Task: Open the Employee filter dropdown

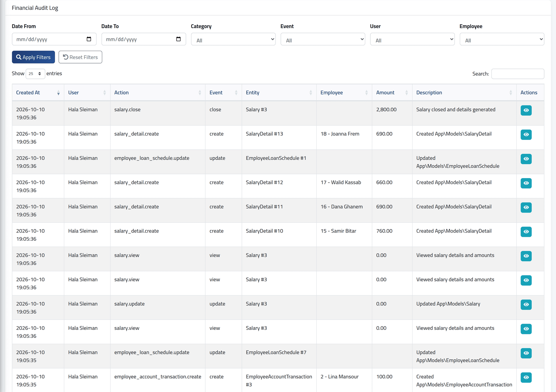Action: [x=502, y=39]
